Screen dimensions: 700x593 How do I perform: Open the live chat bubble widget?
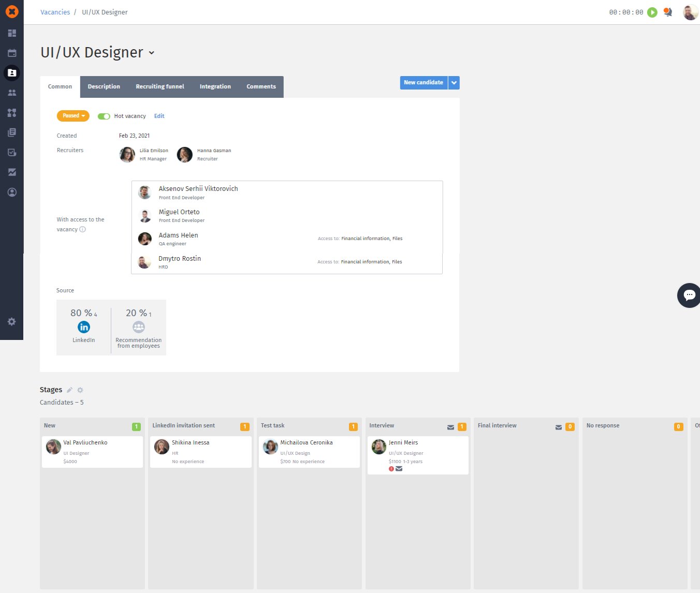click(689, 295)
